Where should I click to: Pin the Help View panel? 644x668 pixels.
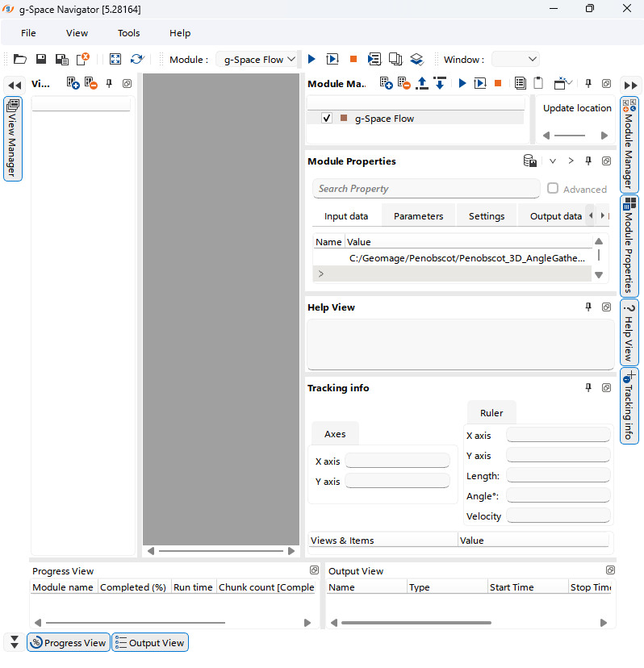(588, 307)
